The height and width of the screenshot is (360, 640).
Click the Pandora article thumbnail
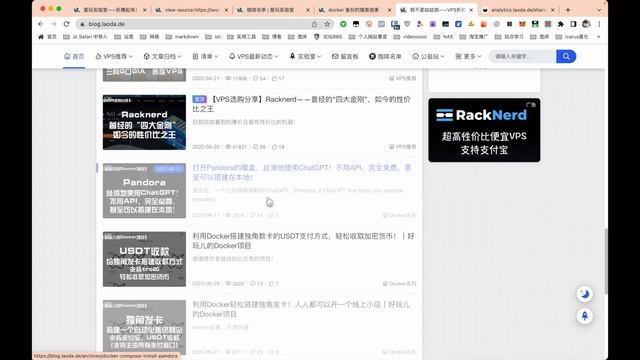click(144, 191)
